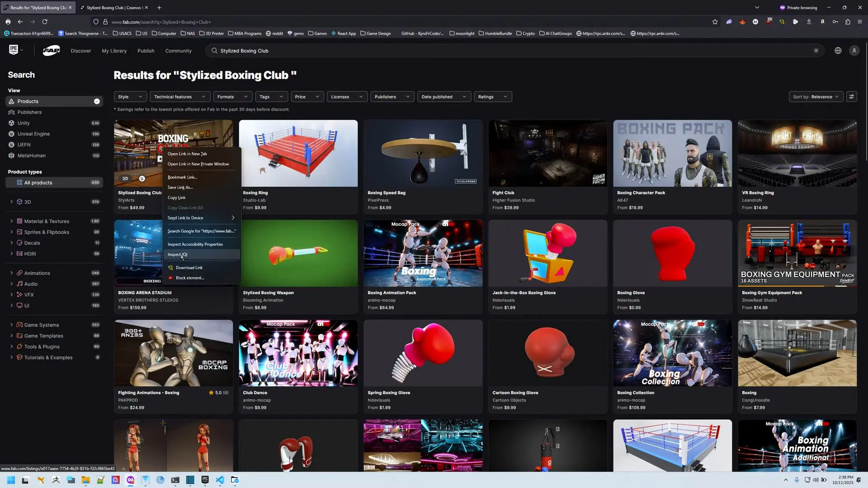This screenshot has width=868, height=488.
Task: Open the user account profile icon
Action: 854,51
